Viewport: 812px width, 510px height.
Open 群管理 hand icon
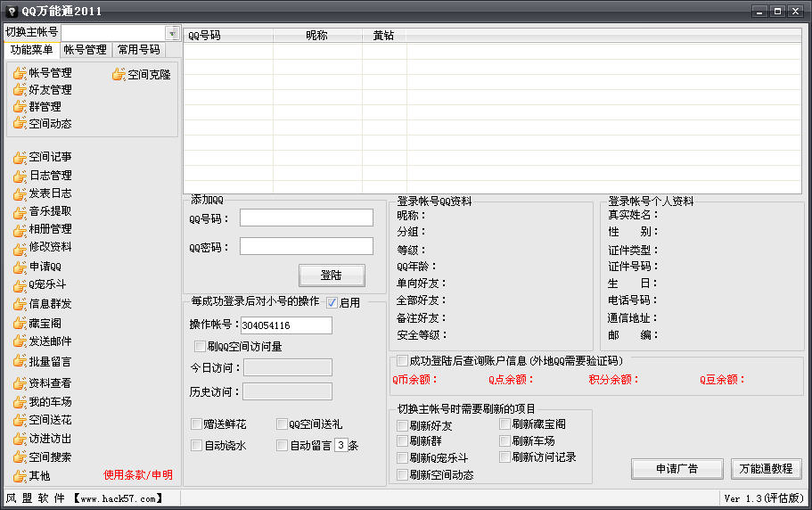[x=20, y=107]
